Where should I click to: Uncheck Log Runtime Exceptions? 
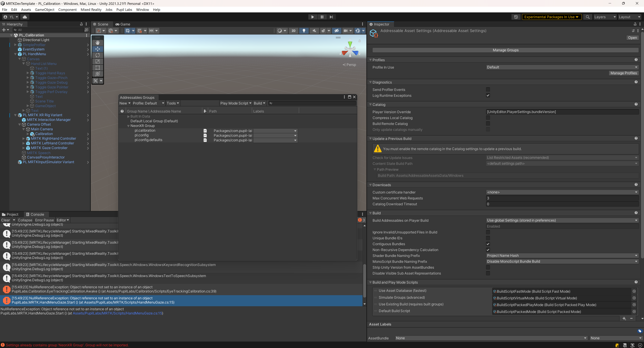coord(488,95)
